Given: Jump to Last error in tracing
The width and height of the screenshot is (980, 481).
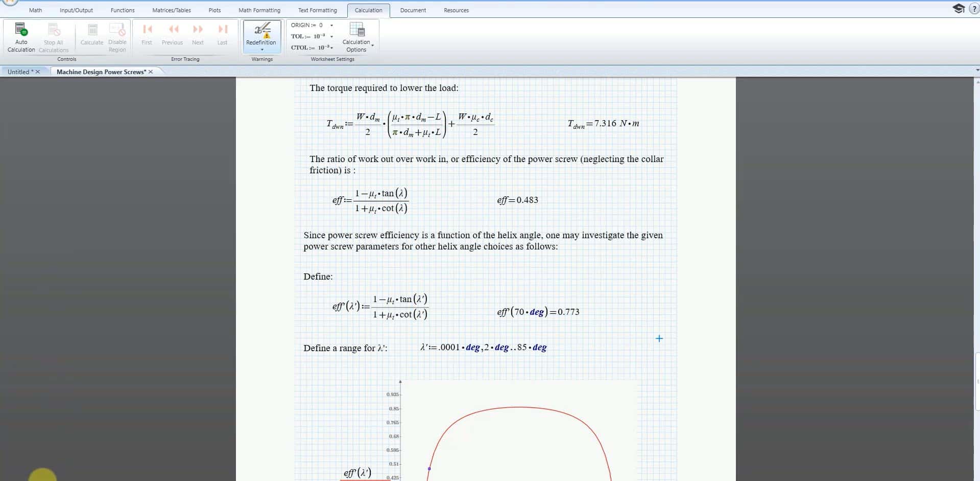Looking at the screenshot, I should (223, 35).
